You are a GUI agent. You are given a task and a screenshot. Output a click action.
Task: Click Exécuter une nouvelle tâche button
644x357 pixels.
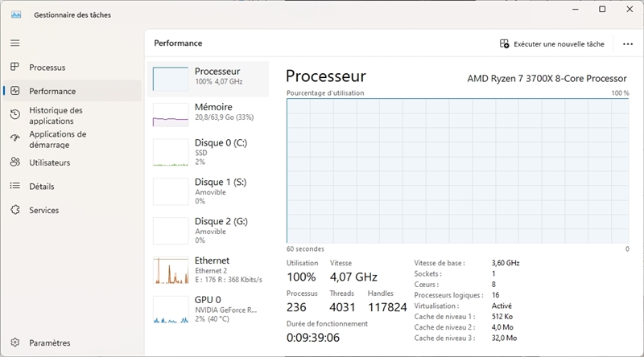click(x=552, y=43)
